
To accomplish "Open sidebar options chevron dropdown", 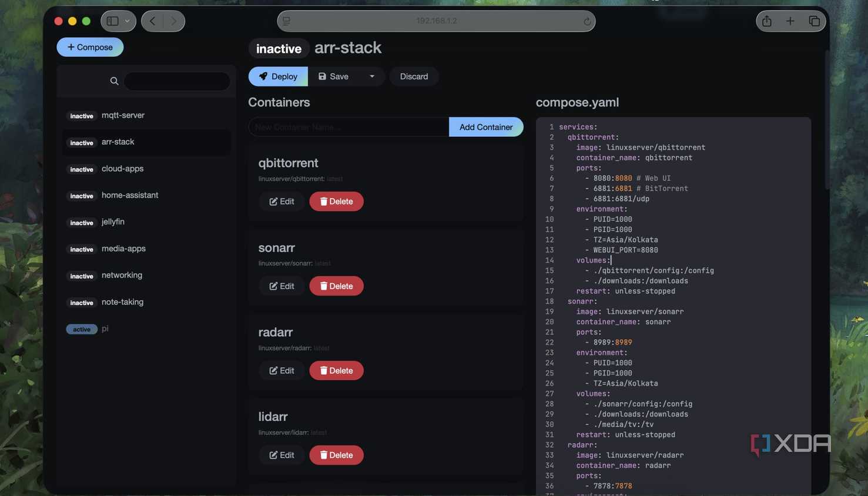I will coord(127,21).
